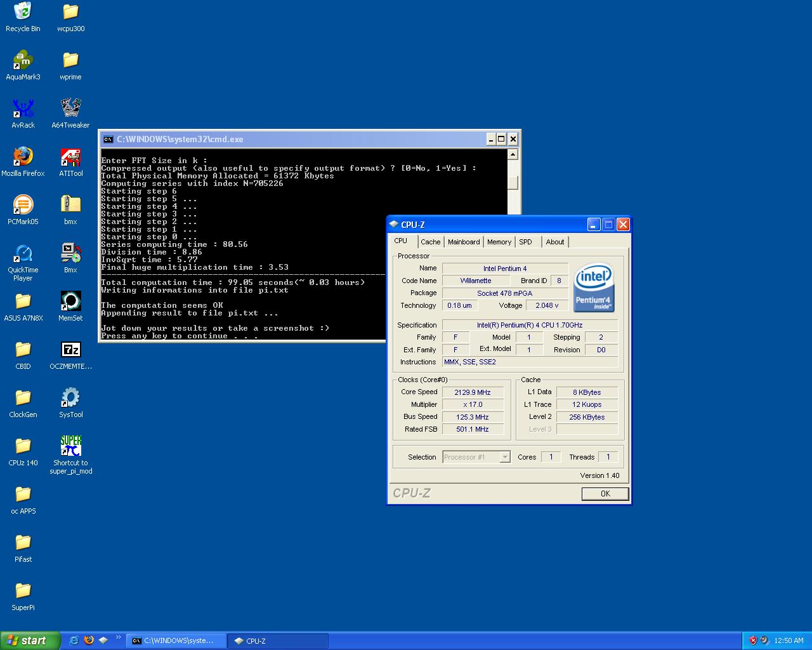Open the CBID folder
This screenshot has height=650, width=812.
(23, 355)
